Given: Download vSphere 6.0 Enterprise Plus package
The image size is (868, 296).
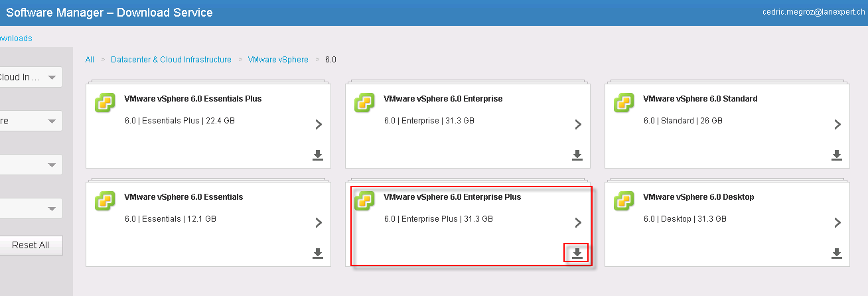Looking at the screenshot, I should (x=577, y=253).
